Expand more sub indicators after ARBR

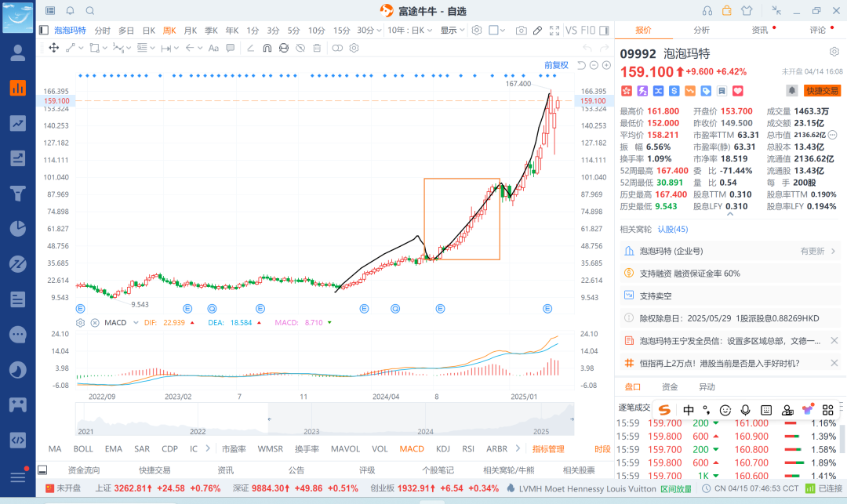coord(518,448)
